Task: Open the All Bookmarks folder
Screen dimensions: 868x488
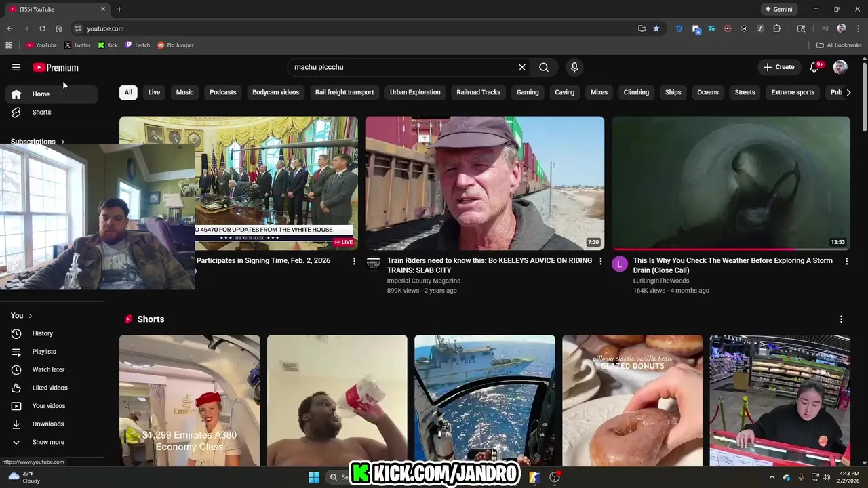Action: [839, 45]
